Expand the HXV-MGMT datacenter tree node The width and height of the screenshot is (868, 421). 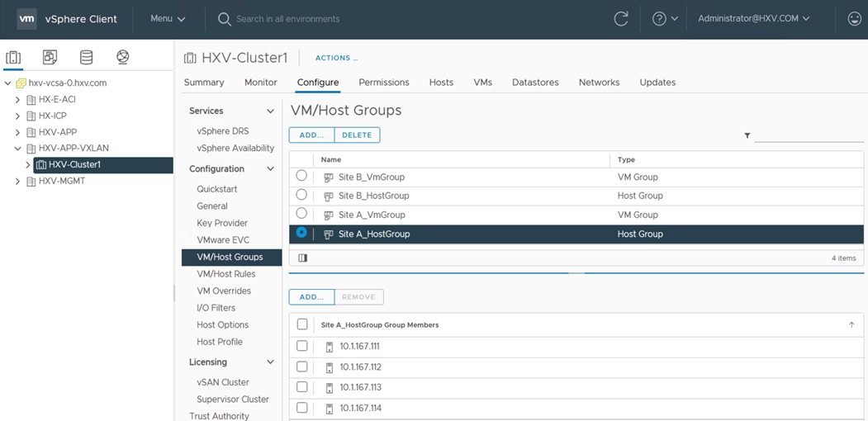pyautogui.click(x=18, y=181)
